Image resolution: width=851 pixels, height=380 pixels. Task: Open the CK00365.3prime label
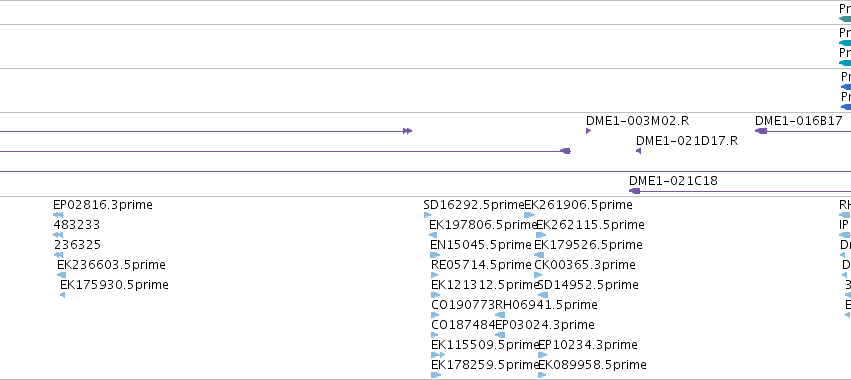585,265
